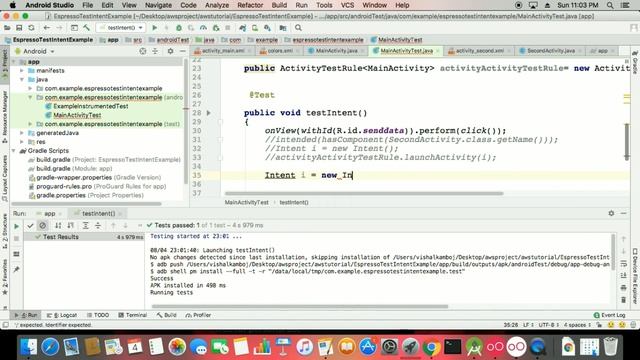Hide the Project panel with the minus icon
Viewport: 640px width, 360px height.
[182, 51]
